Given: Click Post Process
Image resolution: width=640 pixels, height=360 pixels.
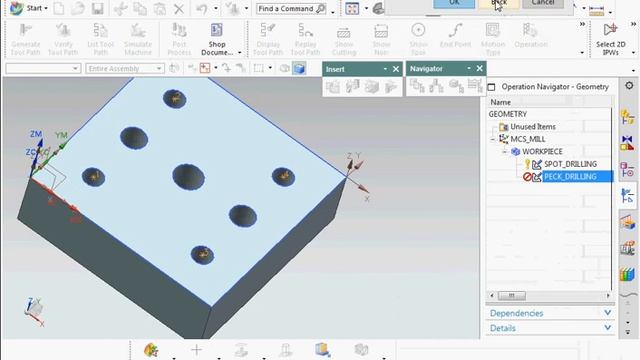Looking at the screenshot, I should (179, 40).
